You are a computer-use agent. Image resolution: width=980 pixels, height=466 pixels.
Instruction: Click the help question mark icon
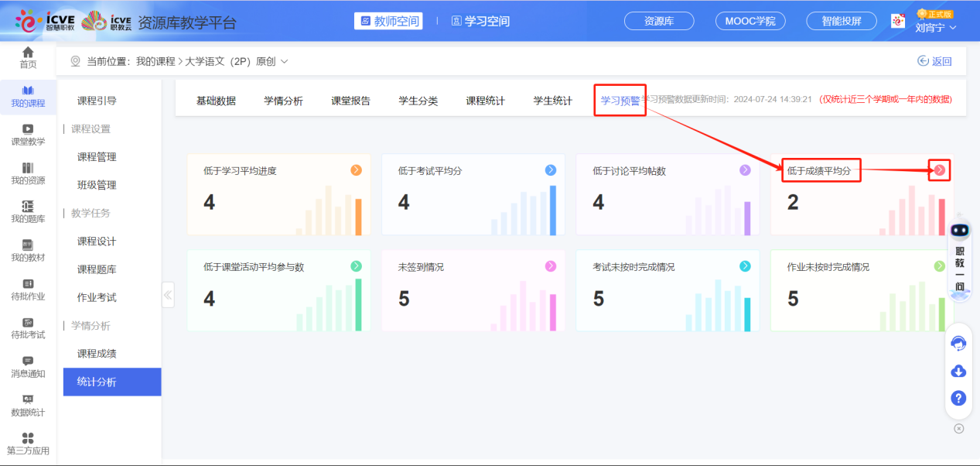tap(958, 398)
